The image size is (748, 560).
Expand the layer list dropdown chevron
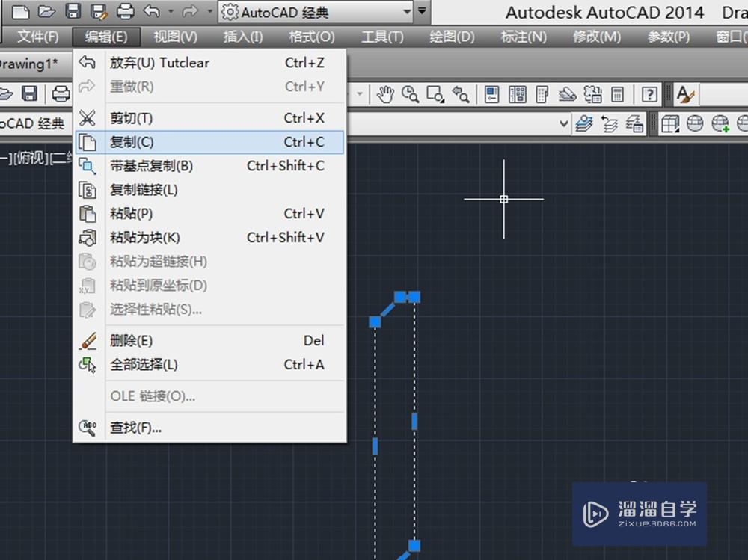tap(563, 124)
